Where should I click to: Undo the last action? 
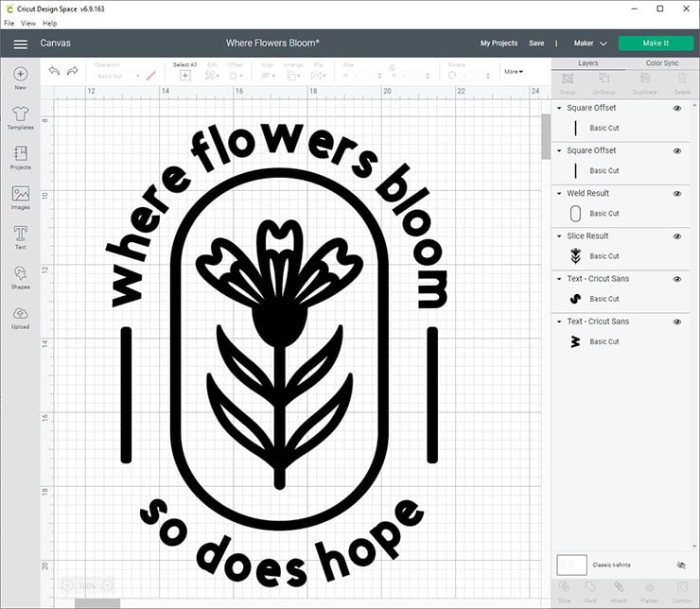[54, 71]
